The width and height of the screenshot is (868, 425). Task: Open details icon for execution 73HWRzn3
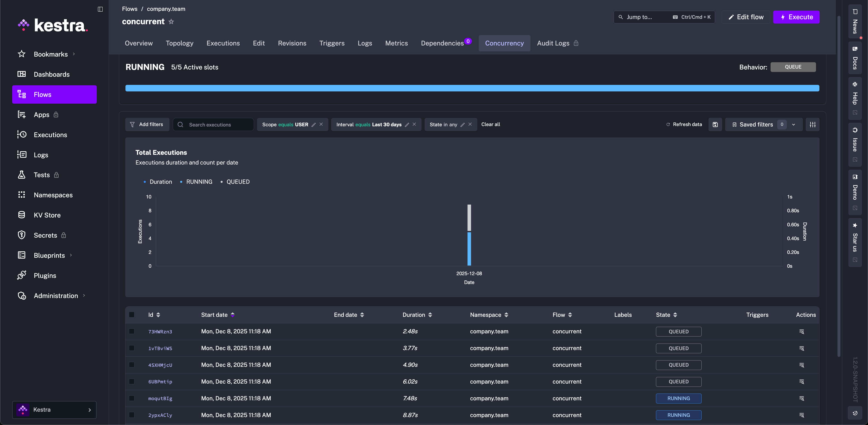802,332
